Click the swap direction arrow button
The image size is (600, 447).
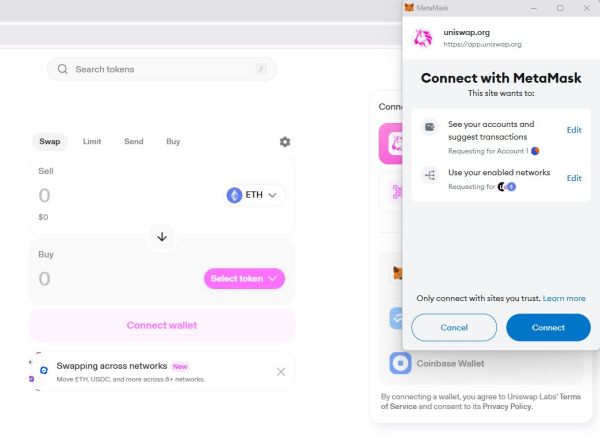coord(162,237)
